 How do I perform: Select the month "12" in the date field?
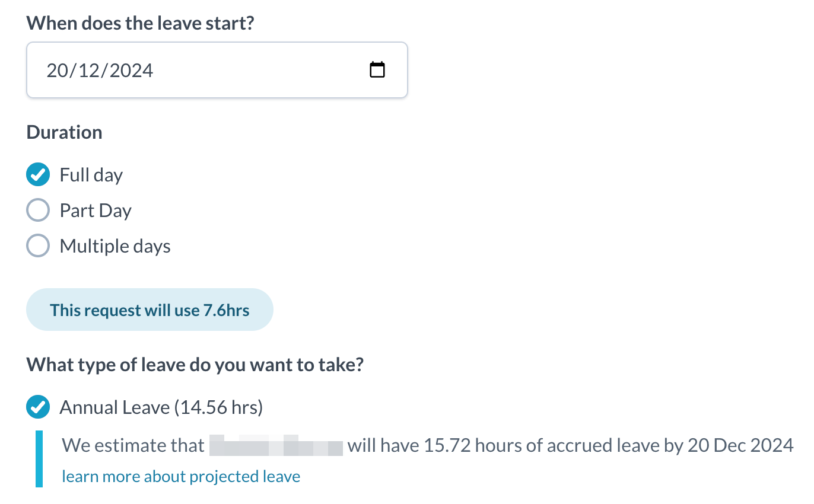[90, 71]
